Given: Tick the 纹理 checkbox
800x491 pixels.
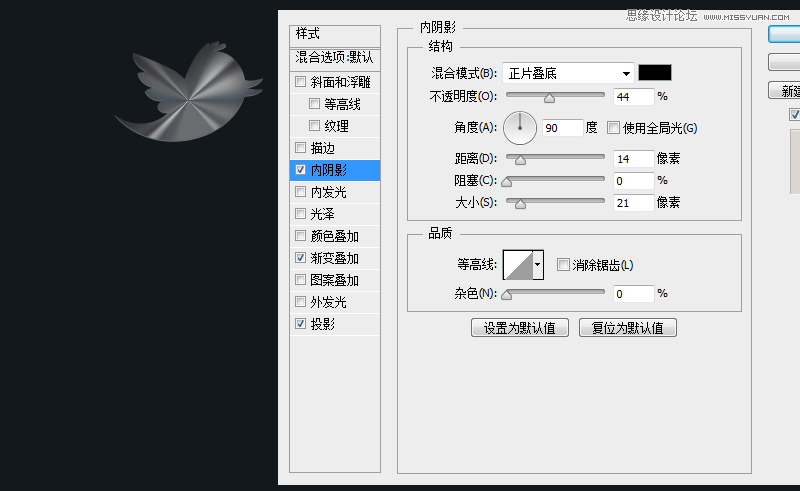Looking at the screenshot, I should point(314,126).
